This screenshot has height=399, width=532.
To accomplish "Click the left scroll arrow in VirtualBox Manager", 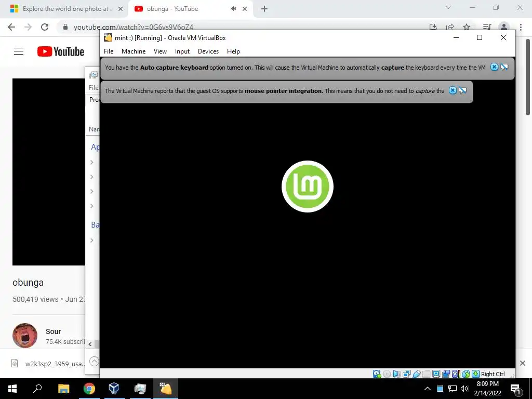I will pos(90,344).
